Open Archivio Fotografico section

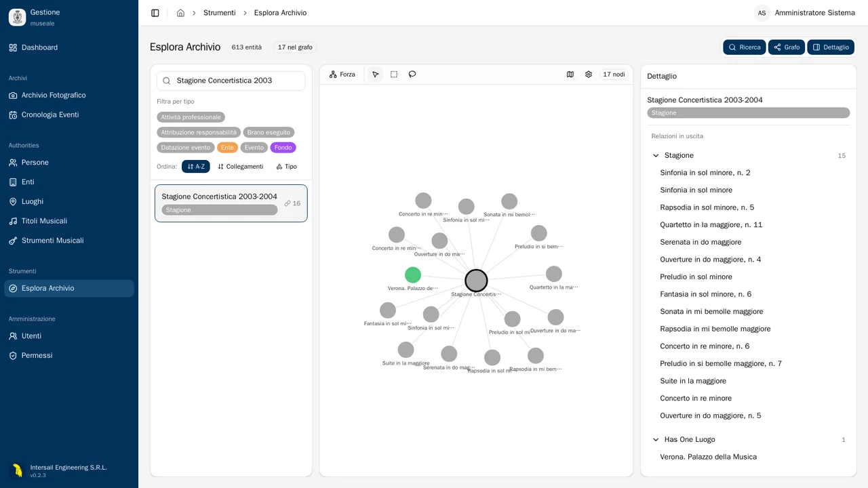[68, 96]
